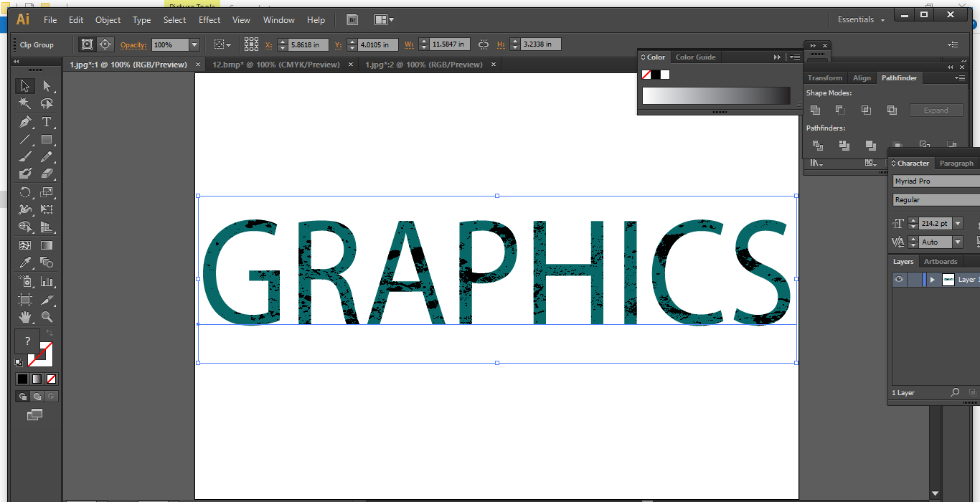The width and height of the screenshot is (980, 502).
Task: Pick the Zoom tool
Action: [47, 317]
